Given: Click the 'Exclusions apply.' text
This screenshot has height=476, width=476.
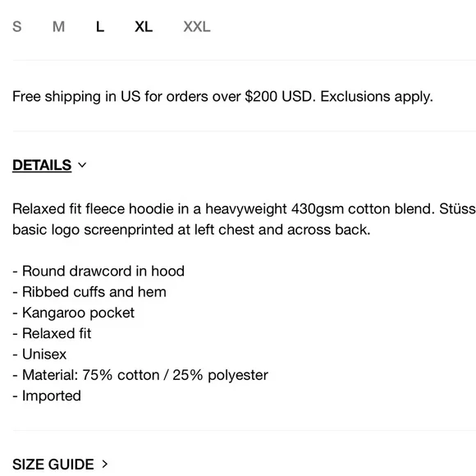Looking at the screenshot, I should [x=377, y=97].
